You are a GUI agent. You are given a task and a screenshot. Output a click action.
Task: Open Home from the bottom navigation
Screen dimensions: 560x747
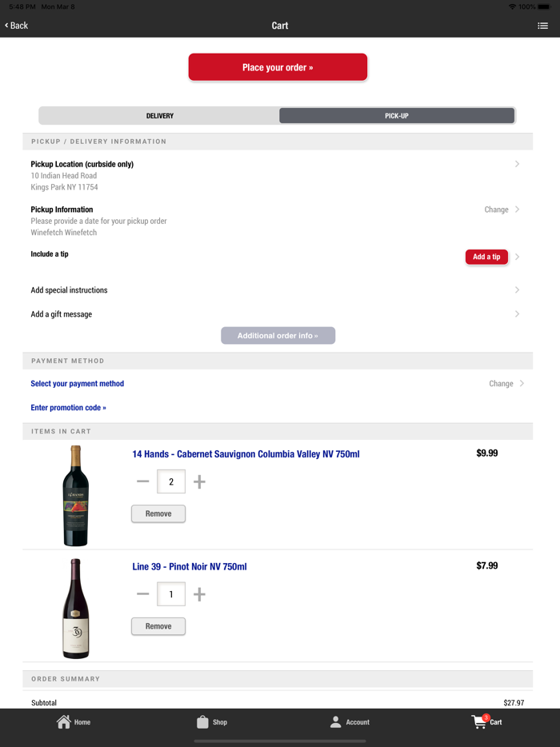73,721
